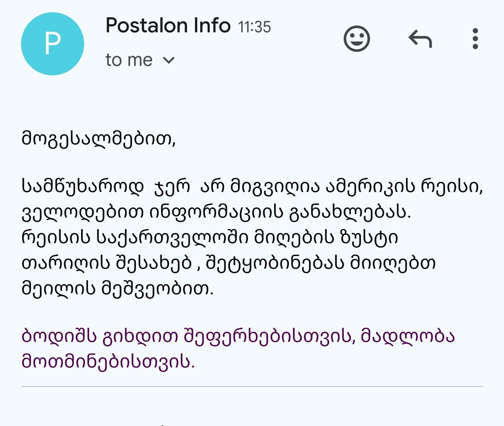This screenshot has height=426, width=504.
Task: Tap the line starting "თარიღის შესახებ"
Action: tap(228, 263)
